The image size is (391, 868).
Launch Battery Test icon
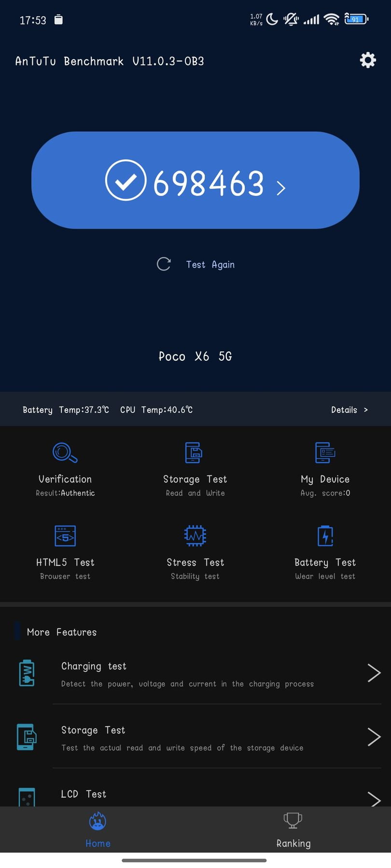point(325,536)
